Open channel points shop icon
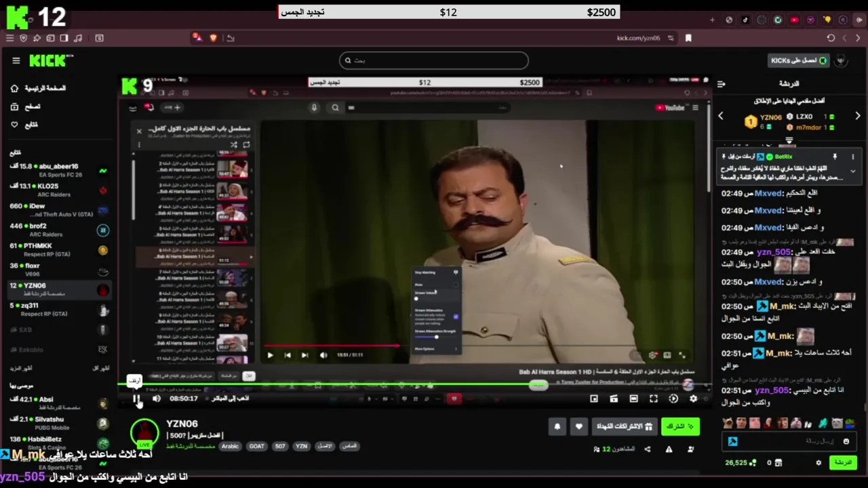The height and width of the screenshot is (488, 868). tap(778, 463)
